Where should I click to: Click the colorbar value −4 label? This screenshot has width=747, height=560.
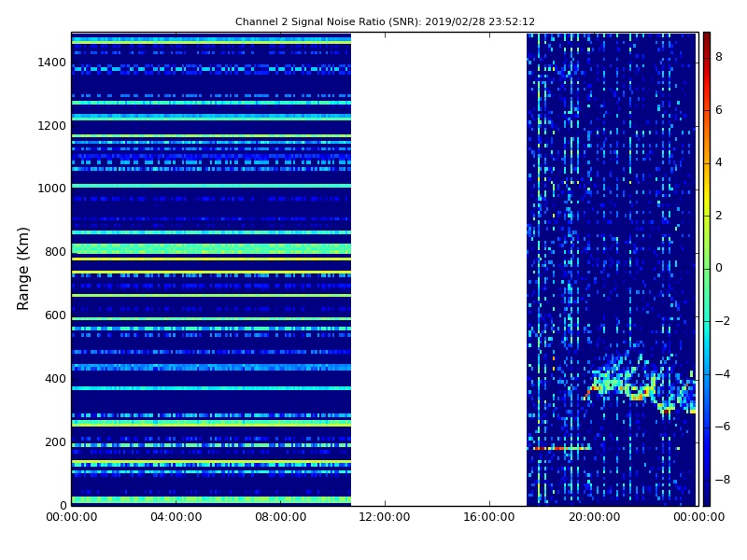click(723, 374)
